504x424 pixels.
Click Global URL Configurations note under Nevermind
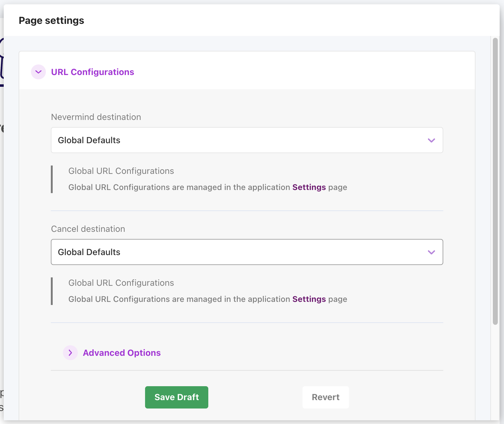(x=121, y=171)
